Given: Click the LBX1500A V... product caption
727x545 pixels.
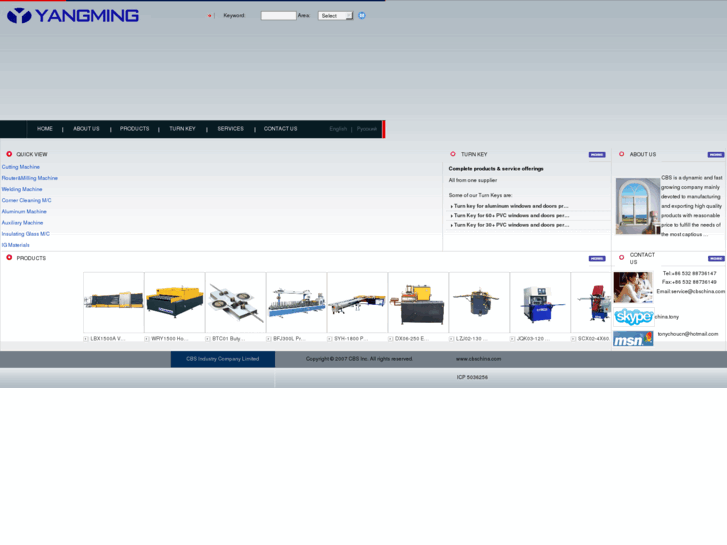Looking at the screenshot, I should 108,339.
